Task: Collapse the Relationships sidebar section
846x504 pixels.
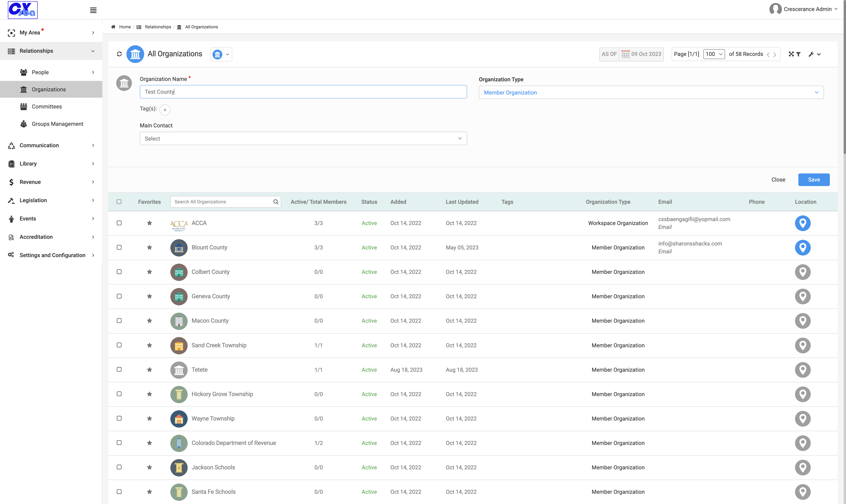Action: 51,51
